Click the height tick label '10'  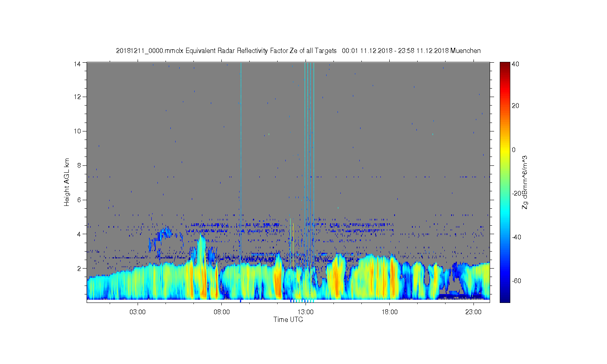point(78,131)
